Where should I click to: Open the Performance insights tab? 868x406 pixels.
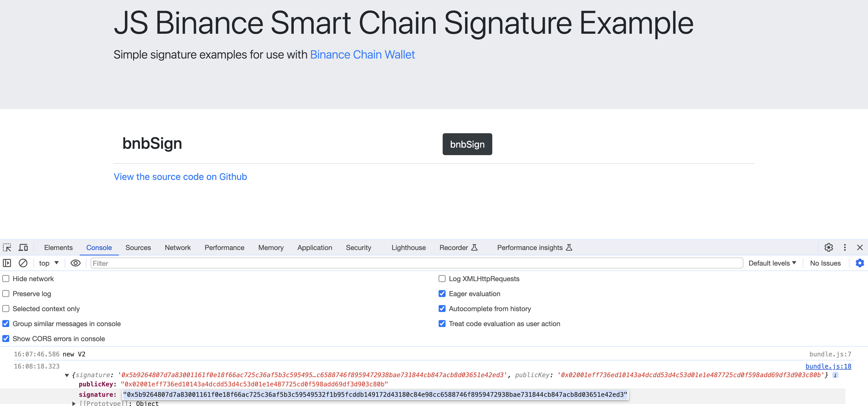pos(534,247)
